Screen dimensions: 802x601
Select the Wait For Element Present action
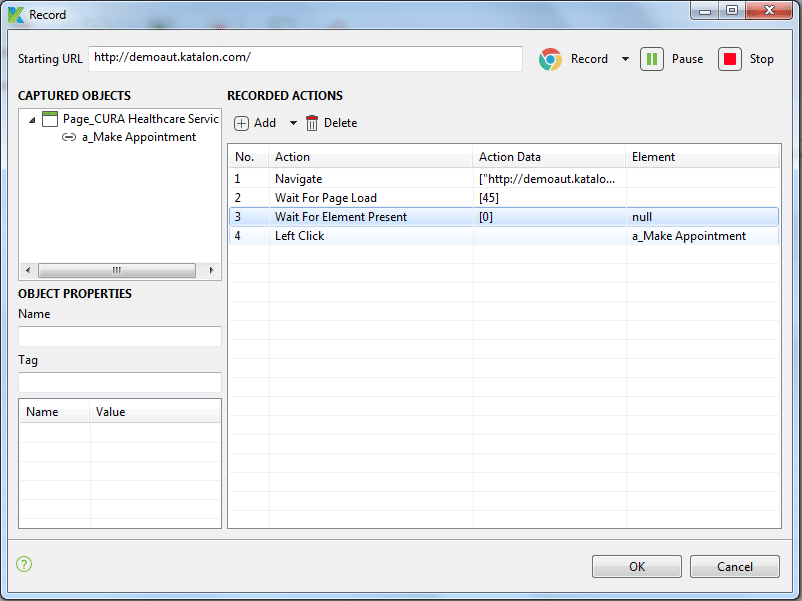pyautogui.click(x=504, y=217)
